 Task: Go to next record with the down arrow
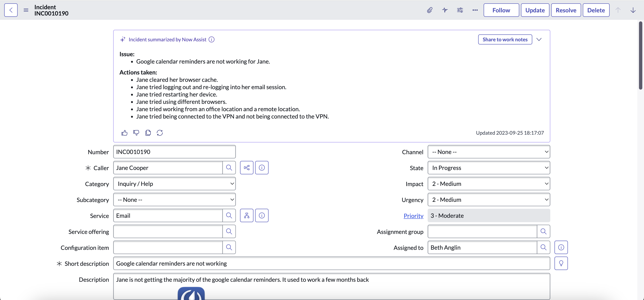click(633, 10)
